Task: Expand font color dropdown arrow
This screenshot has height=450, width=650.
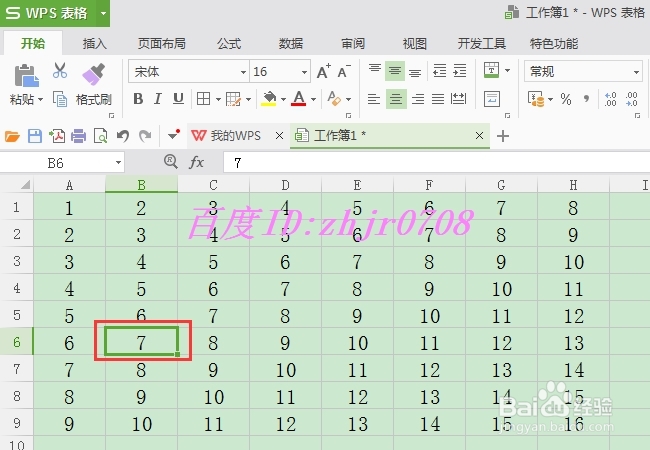Action: pos(313,99)
